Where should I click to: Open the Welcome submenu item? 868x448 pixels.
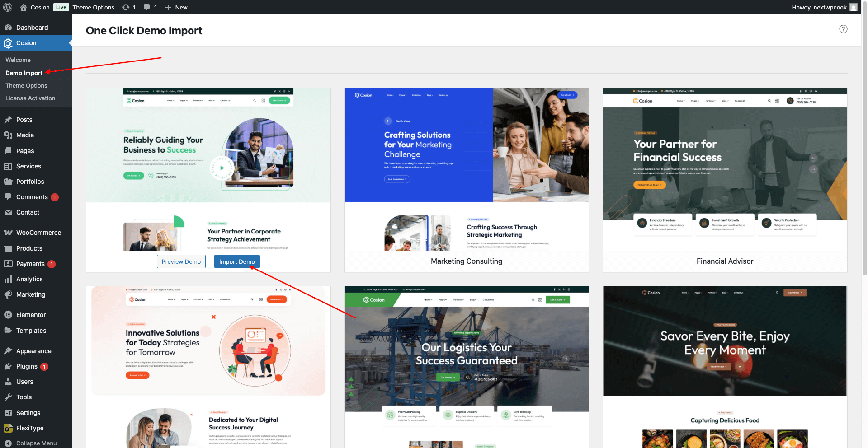click(x=18, y=60)
